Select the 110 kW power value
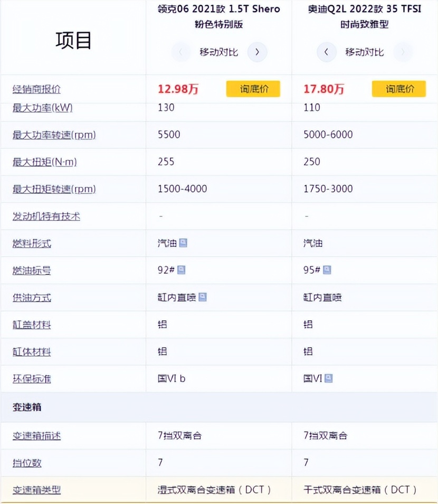Viewport: 438px width, 504px height. click(312, 107)
